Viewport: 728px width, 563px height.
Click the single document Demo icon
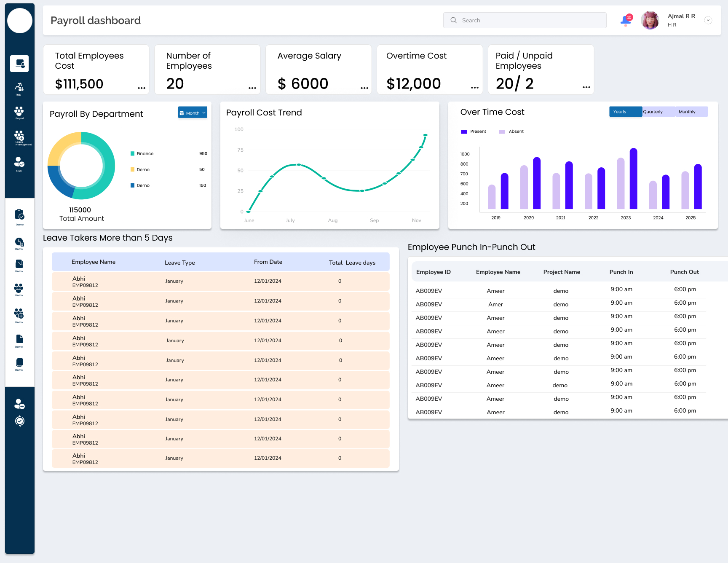19,341
